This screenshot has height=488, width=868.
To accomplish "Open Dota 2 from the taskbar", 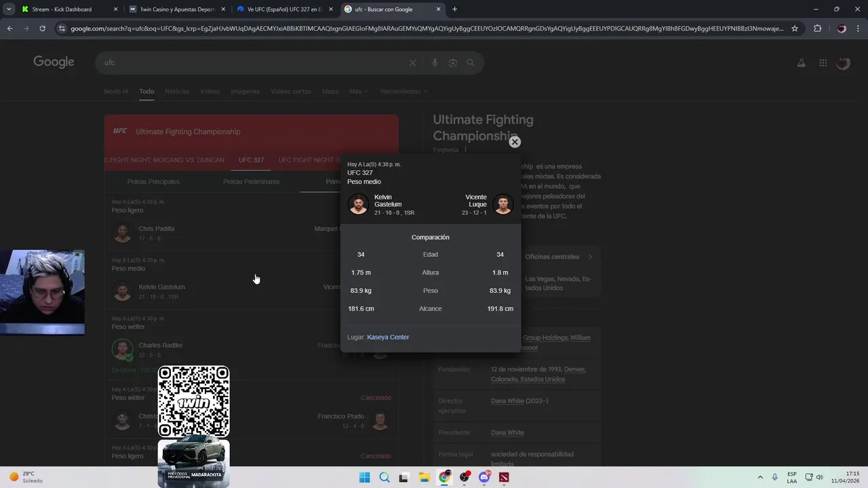I will click(504, 477).
